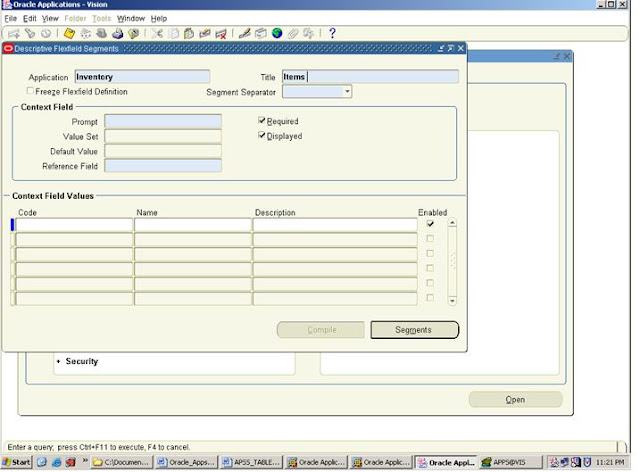
Task: Click the Clear Record eraser icon
Action: tap(204, 33)
